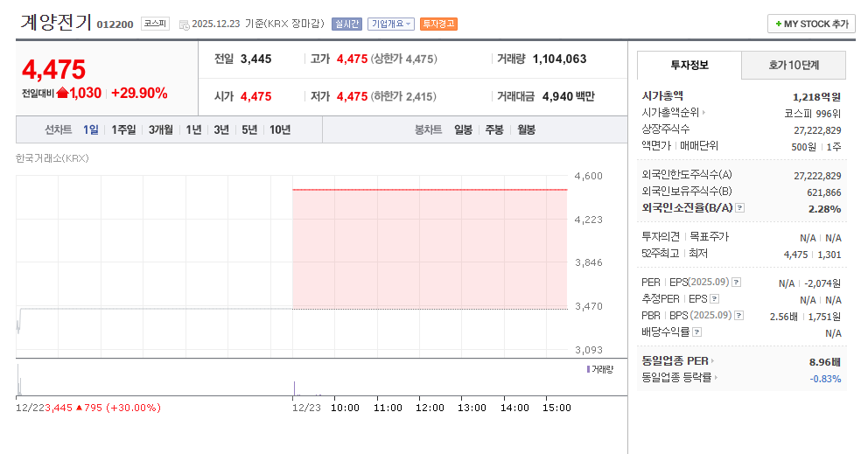This screenshot has width=868, height=454.
Task: Click the red shaded price area in the chart
Action: 430,249
